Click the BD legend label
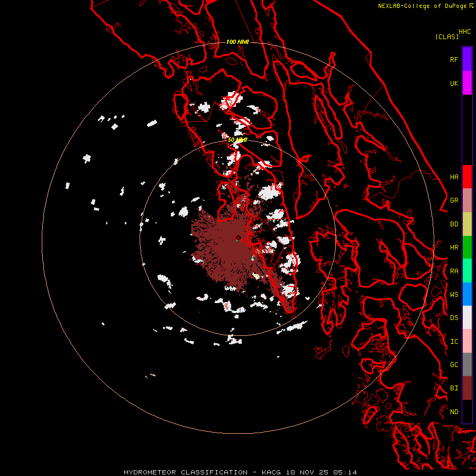Viewport: 476px width, 476px height. (x=454, y=224)
